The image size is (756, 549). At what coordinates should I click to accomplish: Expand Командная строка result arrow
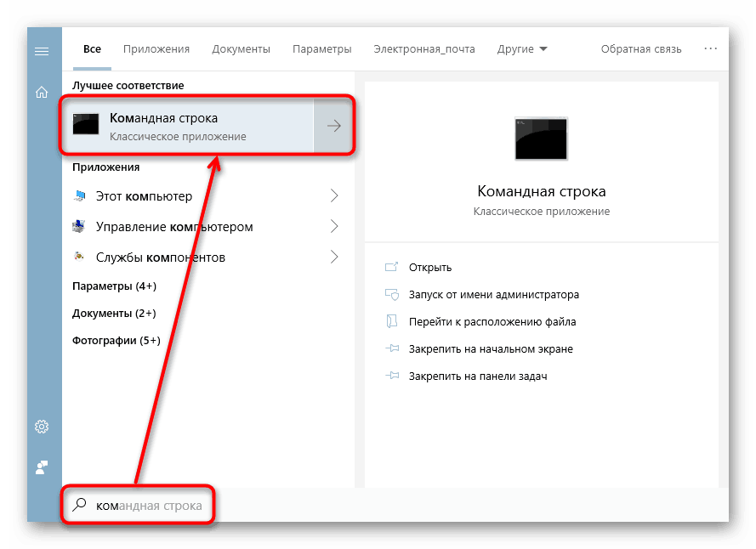pos(333,126)
